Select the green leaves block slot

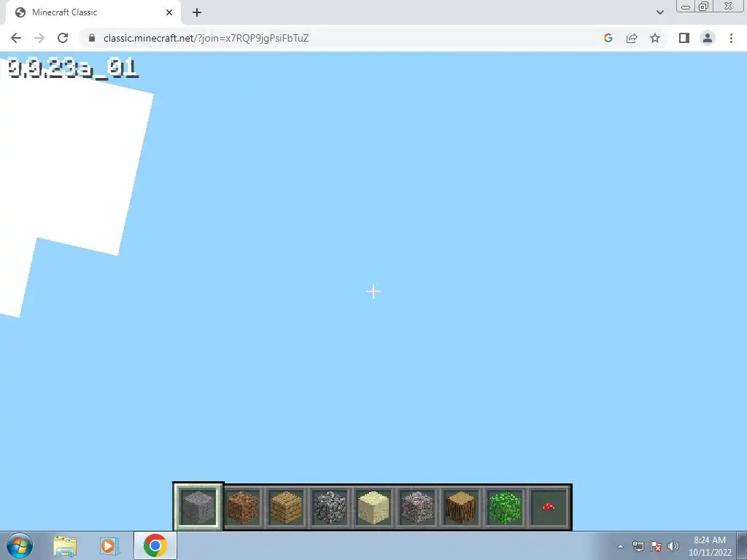point(505,507)
